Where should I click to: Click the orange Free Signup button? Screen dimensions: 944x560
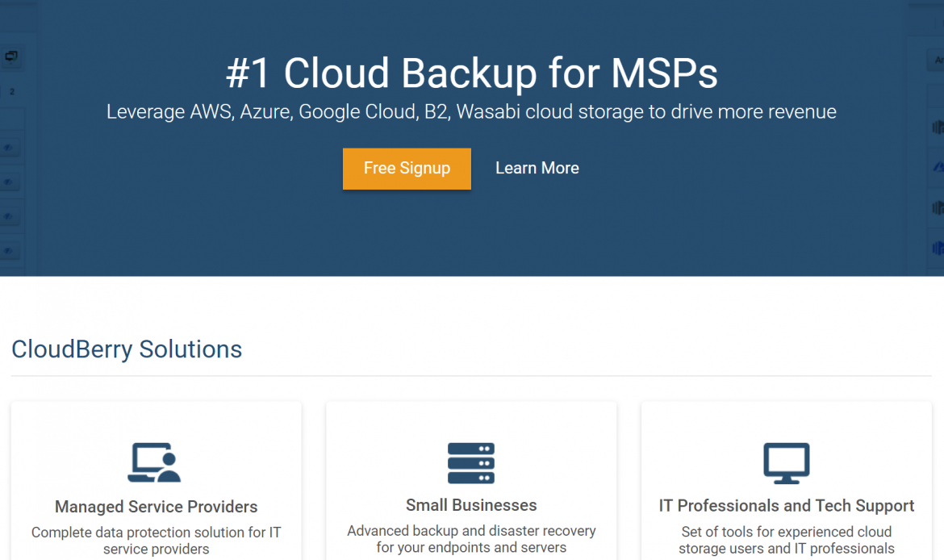(x=407, y=169)
